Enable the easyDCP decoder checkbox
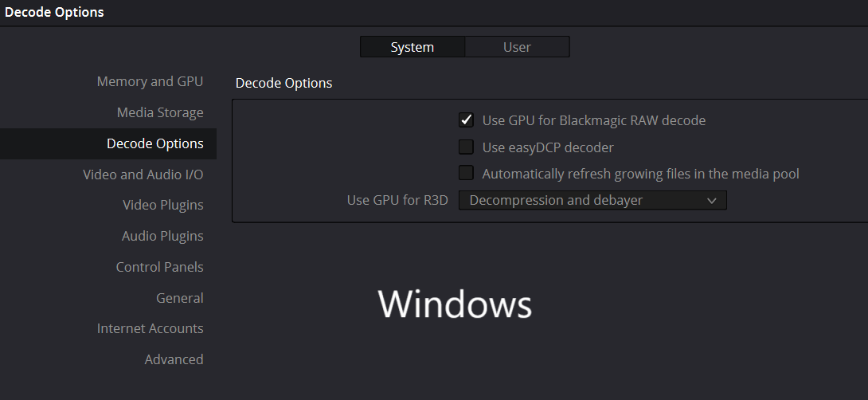 pos(467,147)
